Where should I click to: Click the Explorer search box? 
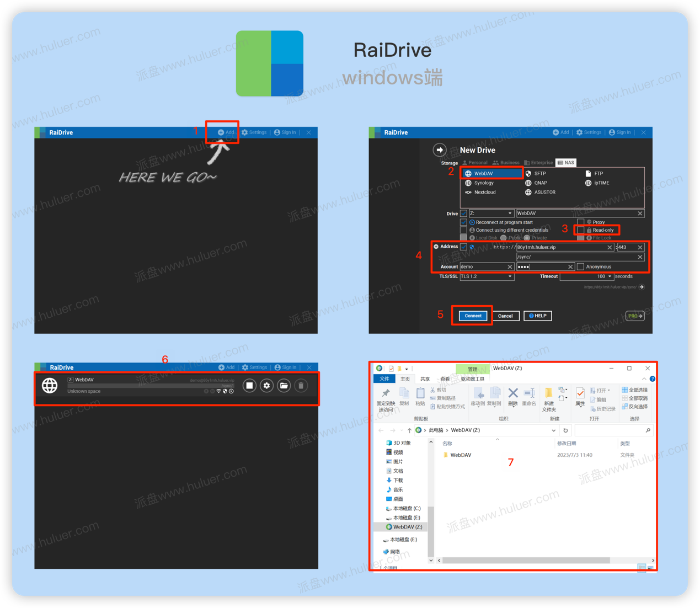point(614,430)
